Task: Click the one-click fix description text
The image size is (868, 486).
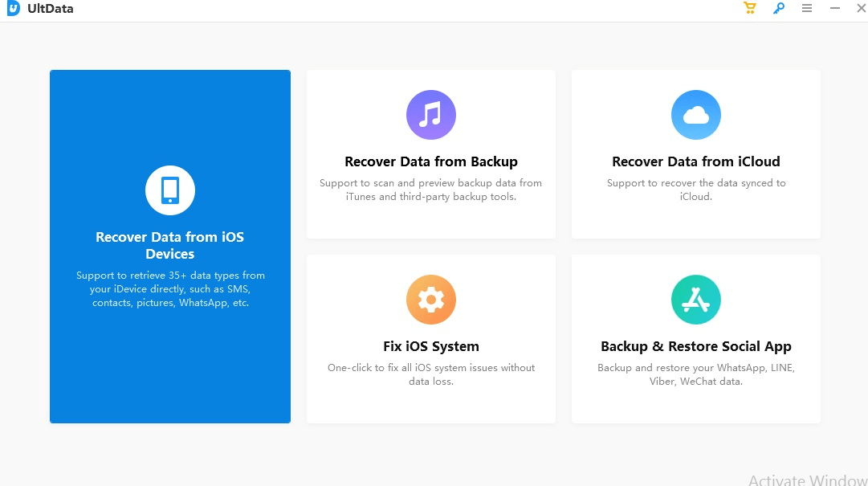Action: [x=430, y=374]
